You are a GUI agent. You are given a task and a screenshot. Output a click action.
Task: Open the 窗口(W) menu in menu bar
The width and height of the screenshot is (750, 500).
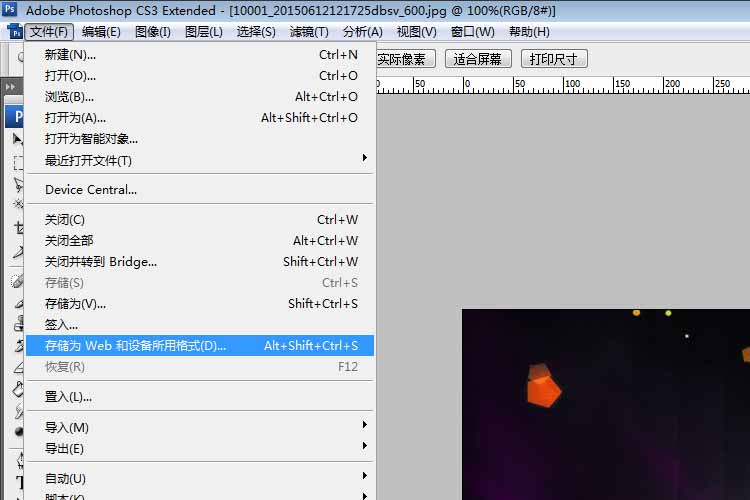coord(472,32)
